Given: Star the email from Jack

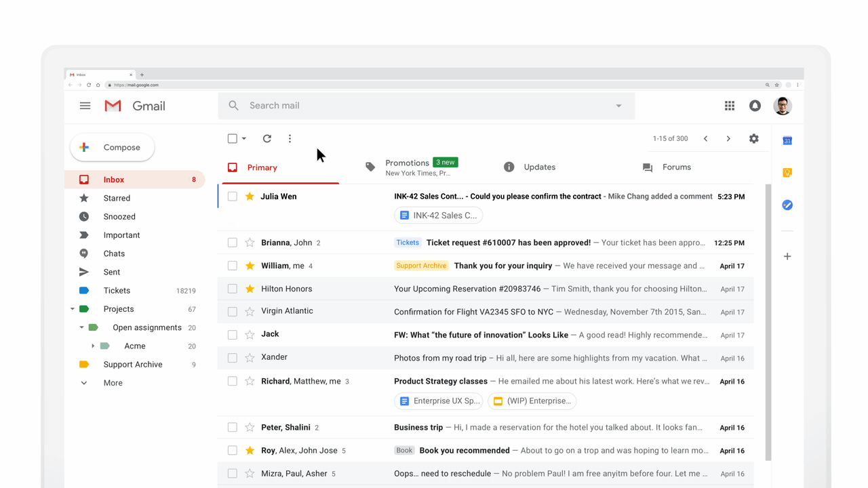Looking at the screenshot, I should click(250, 333).
